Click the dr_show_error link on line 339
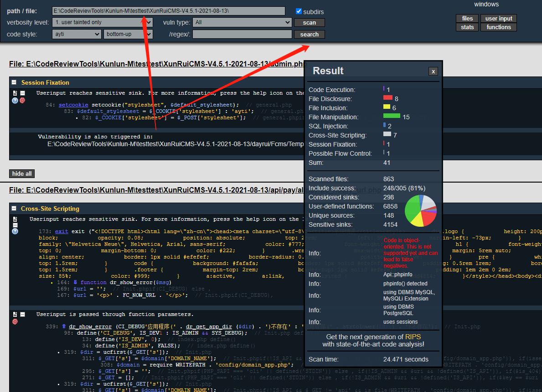This screenshot has height=392, width=542. pos(90,326)
